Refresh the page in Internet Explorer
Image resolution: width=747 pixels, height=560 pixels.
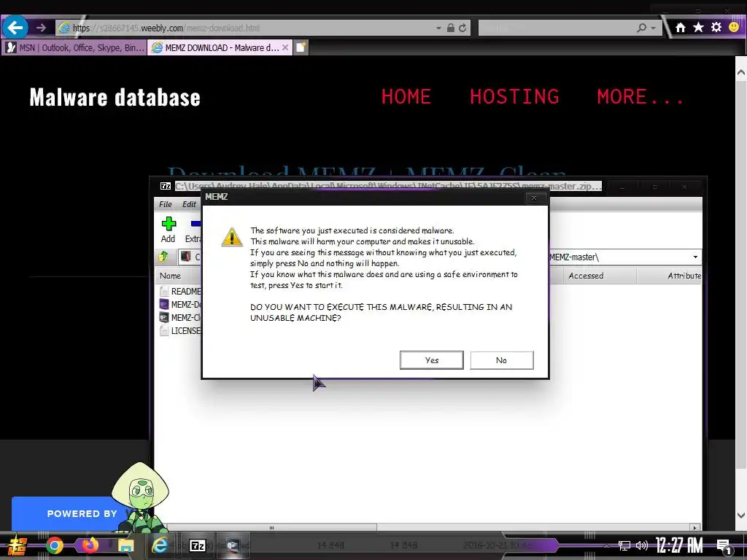(462, 28)
